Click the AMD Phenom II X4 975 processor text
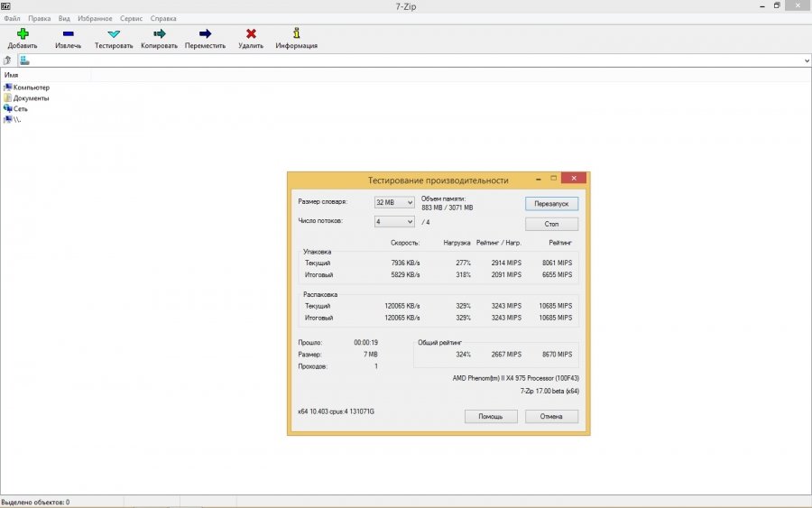The image size is (812, 508). 516,379
